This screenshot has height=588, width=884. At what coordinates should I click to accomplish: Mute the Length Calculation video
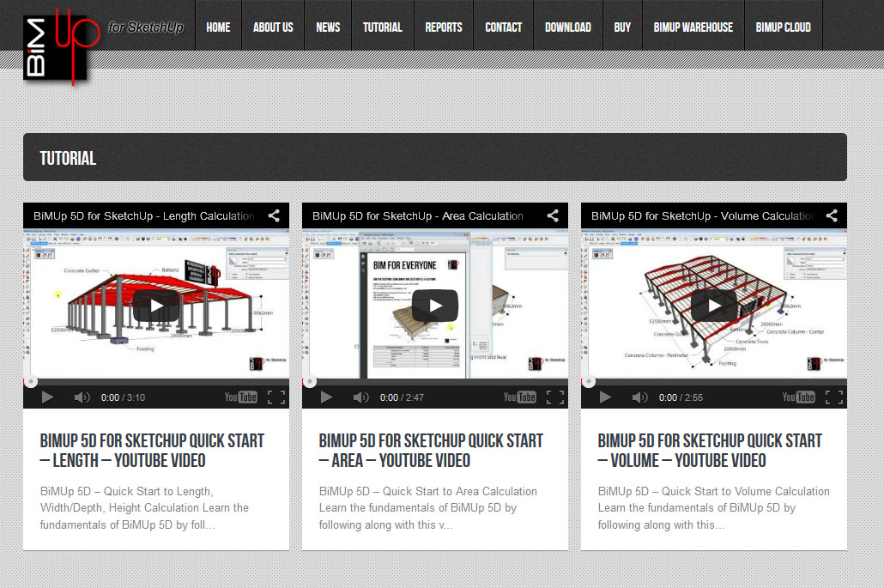tap(82, 397)
